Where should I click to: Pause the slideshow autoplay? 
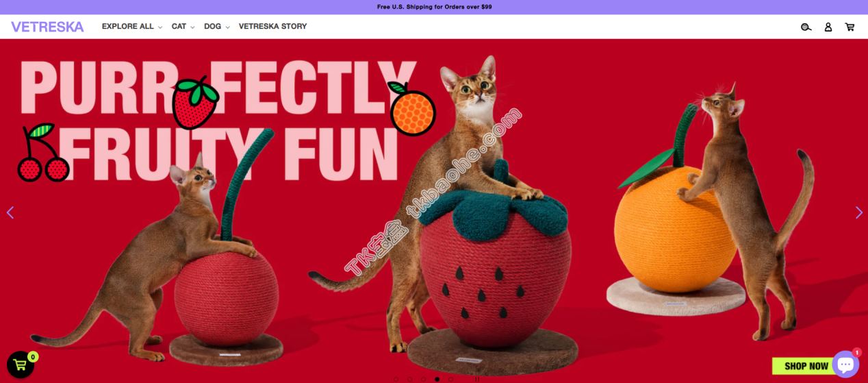click(x=477, y=379)
